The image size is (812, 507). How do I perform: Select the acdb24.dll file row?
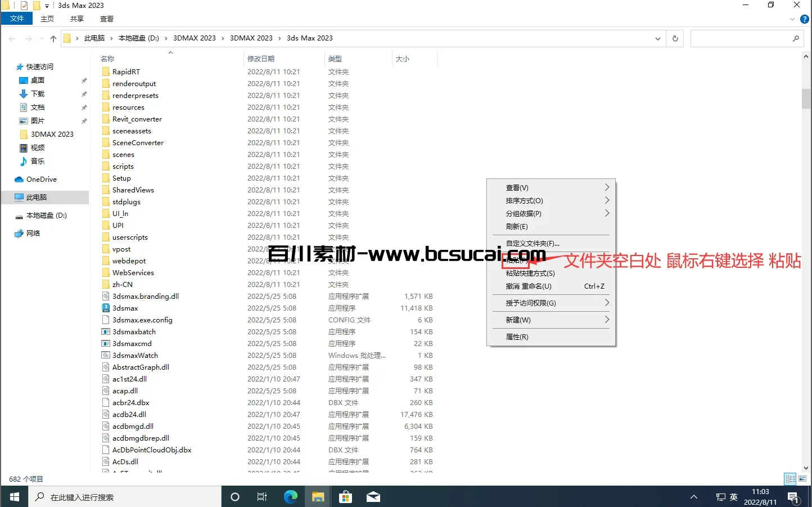point(267,415)
